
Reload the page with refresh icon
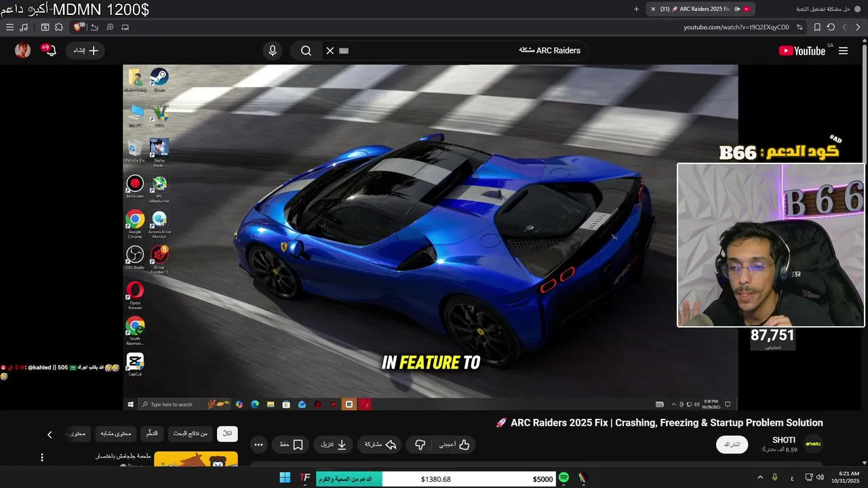pyautogui.click(x=831, y=27)
